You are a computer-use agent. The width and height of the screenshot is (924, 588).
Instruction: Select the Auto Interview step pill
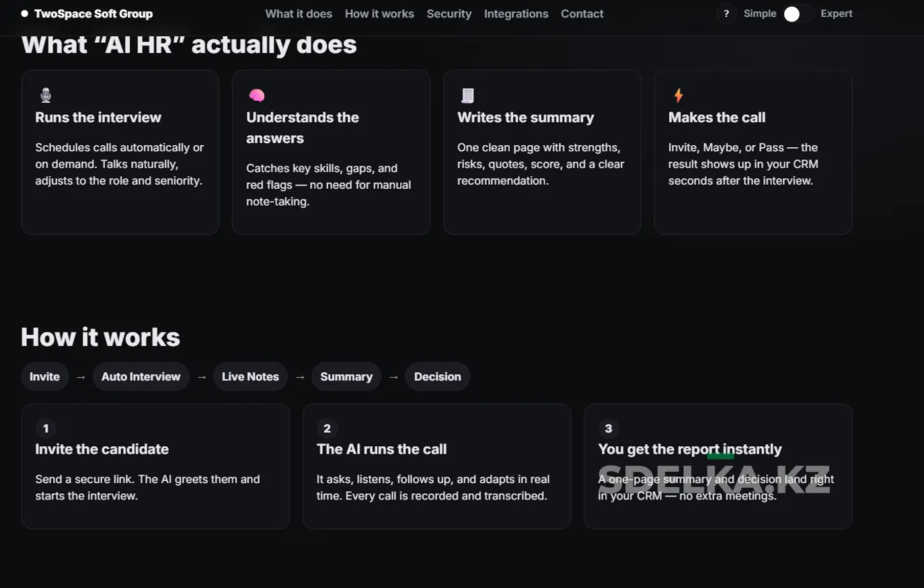141,376
